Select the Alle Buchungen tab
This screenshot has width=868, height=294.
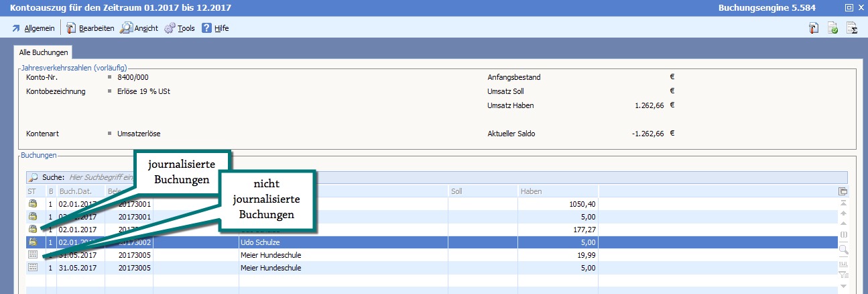pyautogui.click(x=43, y=52)
